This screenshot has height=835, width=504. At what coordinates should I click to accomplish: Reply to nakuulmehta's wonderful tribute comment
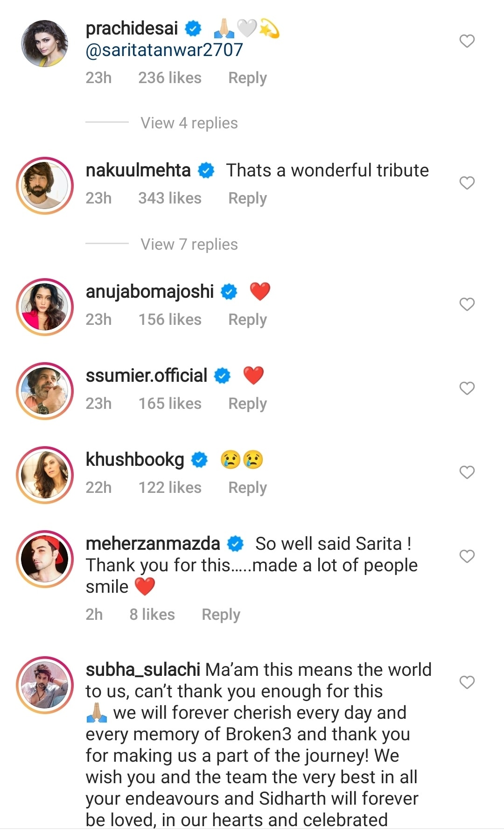(247, 198)
